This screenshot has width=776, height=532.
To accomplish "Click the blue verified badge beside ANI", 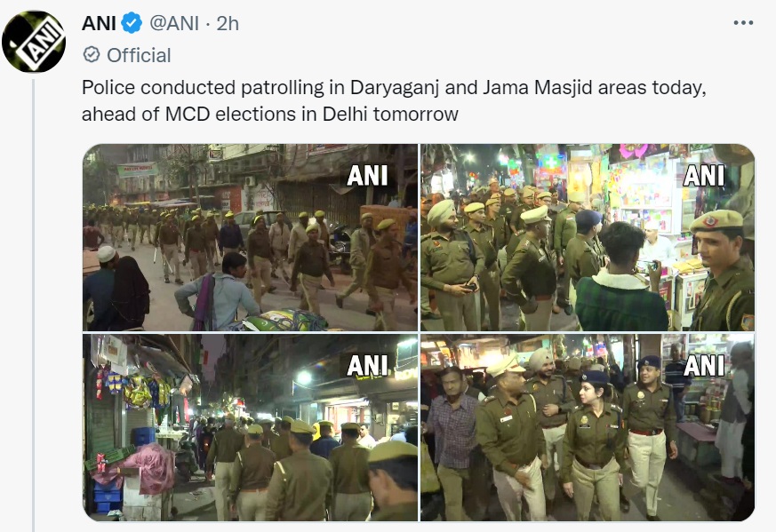I will click(x=132, y=23).
